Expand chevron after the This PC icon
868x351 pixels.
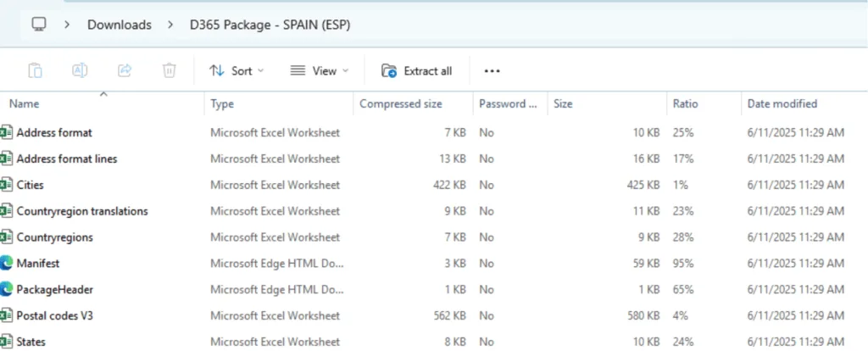pyautogui.click(x=67, y=25)
